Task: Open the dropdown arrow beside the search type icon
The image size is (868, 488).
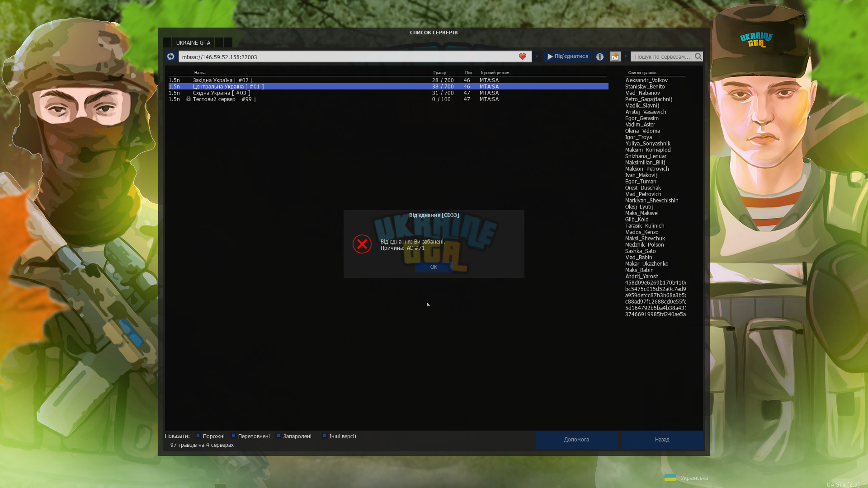Action: (626, 56)
